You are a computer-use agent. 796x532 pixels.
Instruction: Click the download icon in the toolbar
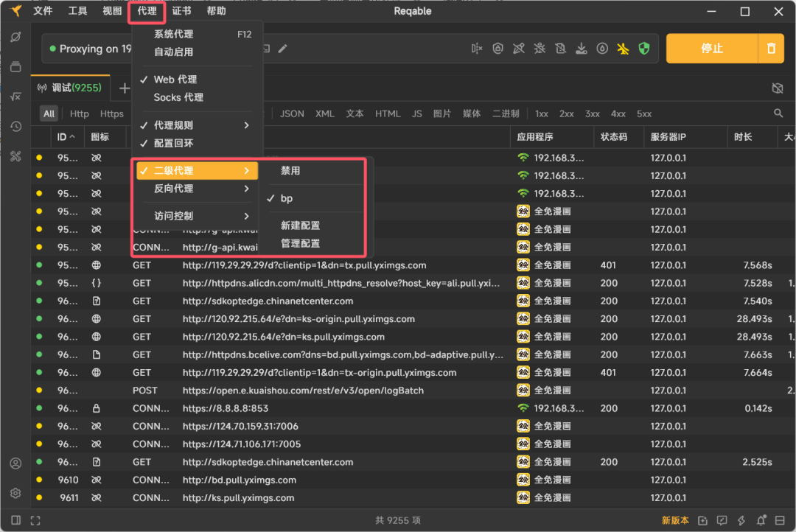582,47
